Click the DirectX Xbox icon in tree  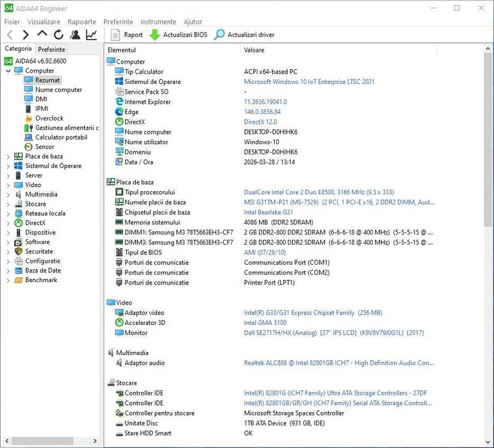point(19,223)
